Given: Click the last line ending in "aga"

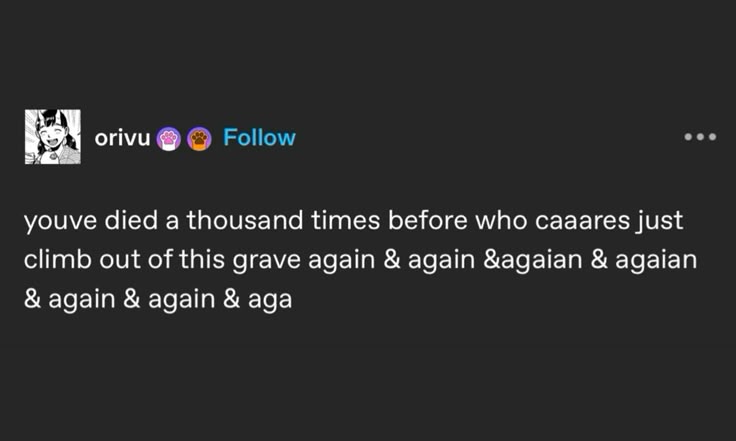Looking at the screenshot, I should coord(158,298).
